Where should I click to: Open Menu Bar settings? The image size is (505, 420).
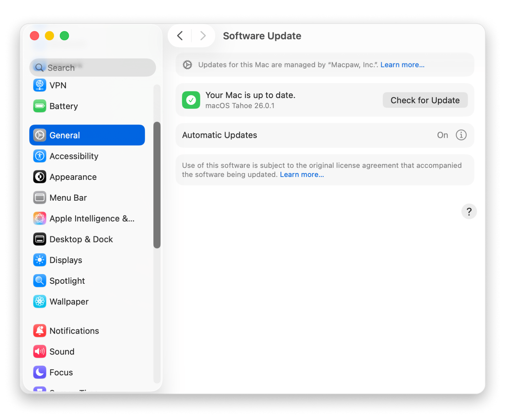tap(68, 197)
